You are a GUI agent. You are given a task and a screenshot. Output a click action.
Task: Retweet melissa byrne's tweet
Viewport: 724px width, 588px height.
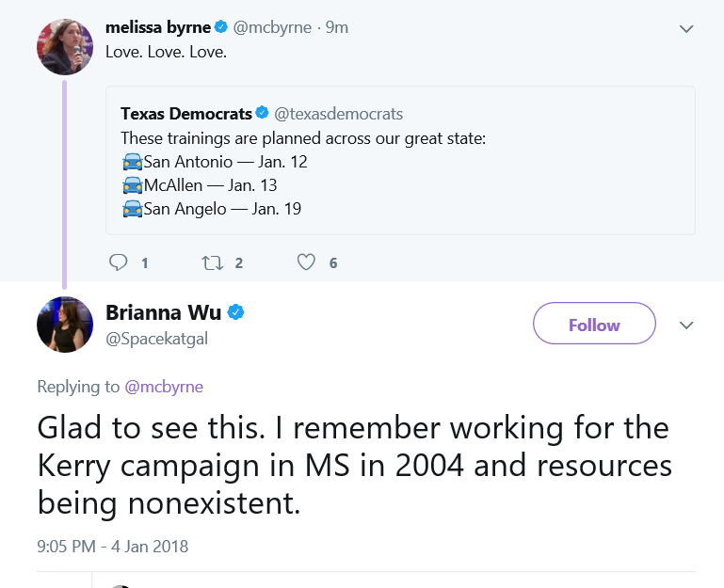[x=213, y=262]
